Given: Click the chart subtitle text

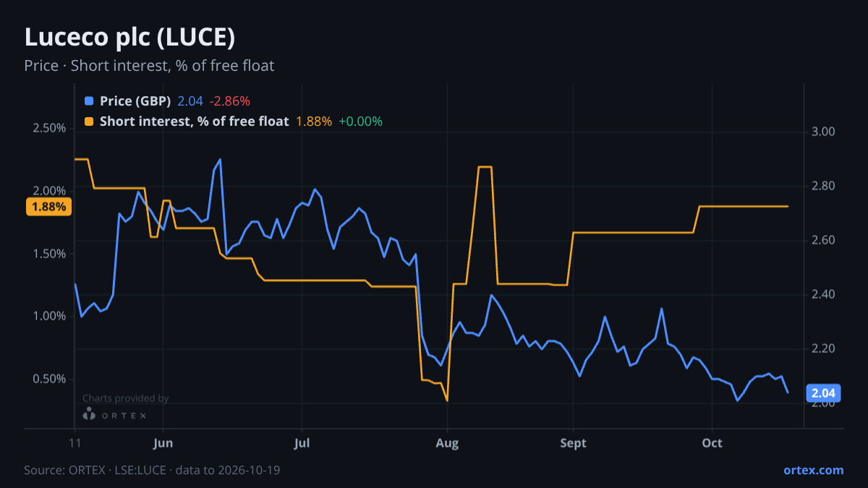Looking at the screenshot, I should (149, 66).
